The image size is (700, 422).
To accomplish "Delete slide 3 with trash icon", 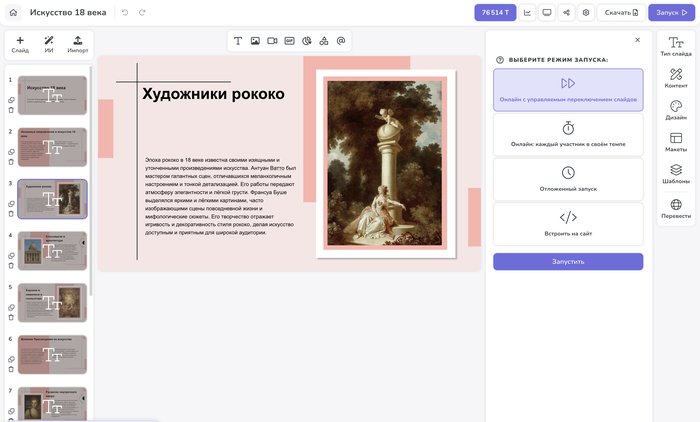I will coord(11,213).
